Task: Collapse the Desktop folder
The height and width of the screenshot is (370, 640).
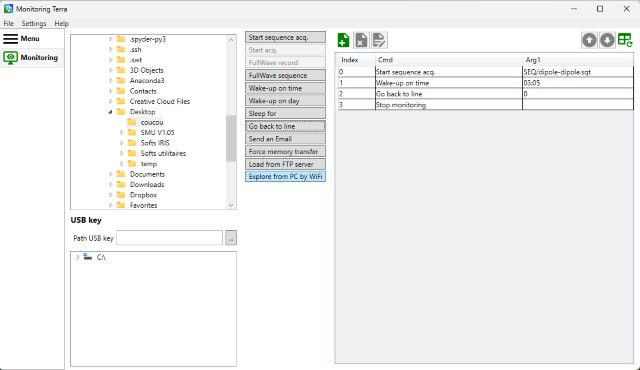Action: (111, 112)
